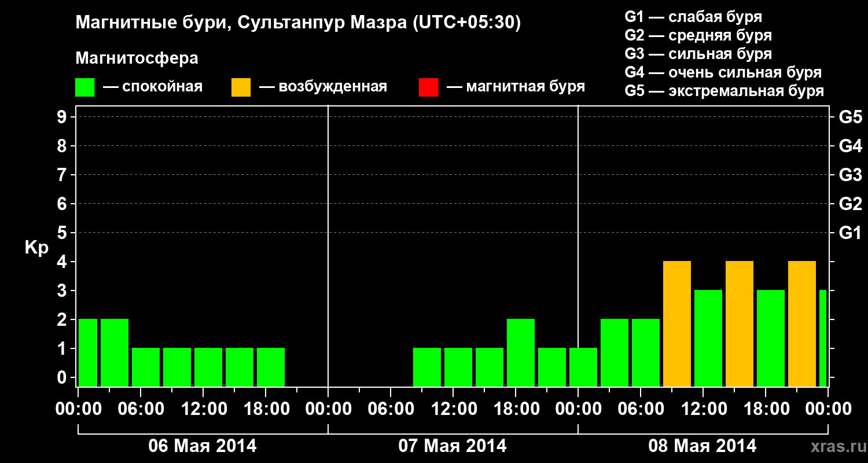The height and width of the screenshot is (463, 868).
Task: Click the 'G5' right axis label
Action: (x=850, y=117)
